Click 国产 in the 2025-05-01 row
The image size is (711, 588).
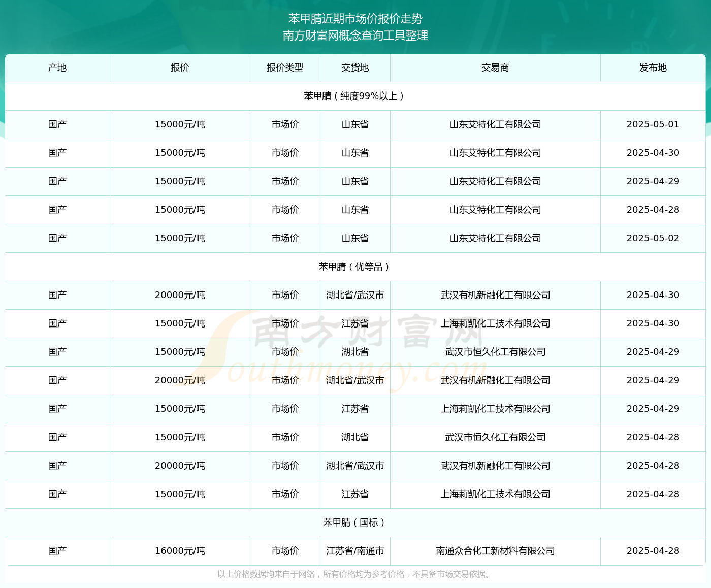pyautogui.click(x=57, y=124)
